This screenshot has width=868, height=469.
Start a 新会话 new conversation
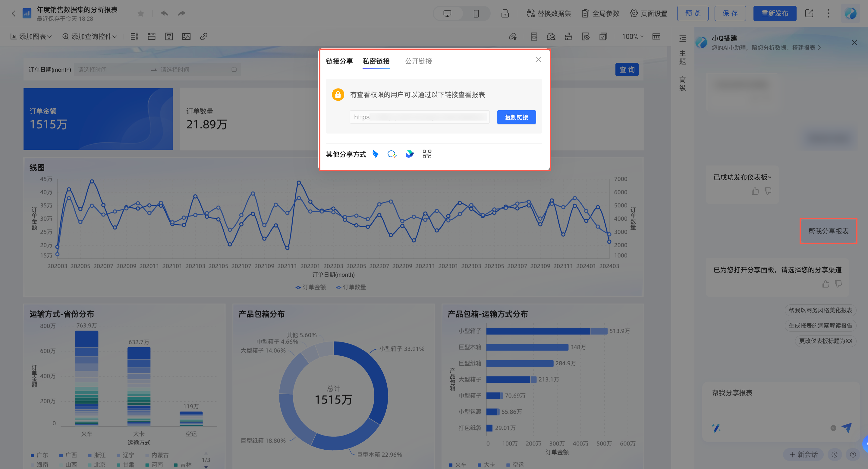pos(803,455)
